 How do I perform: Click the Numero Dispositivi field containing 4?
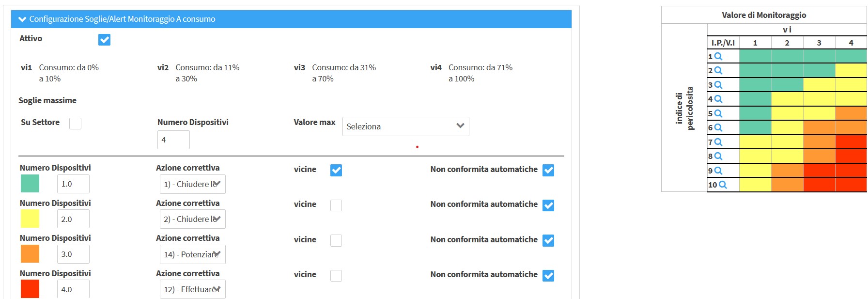click(173, 140)
